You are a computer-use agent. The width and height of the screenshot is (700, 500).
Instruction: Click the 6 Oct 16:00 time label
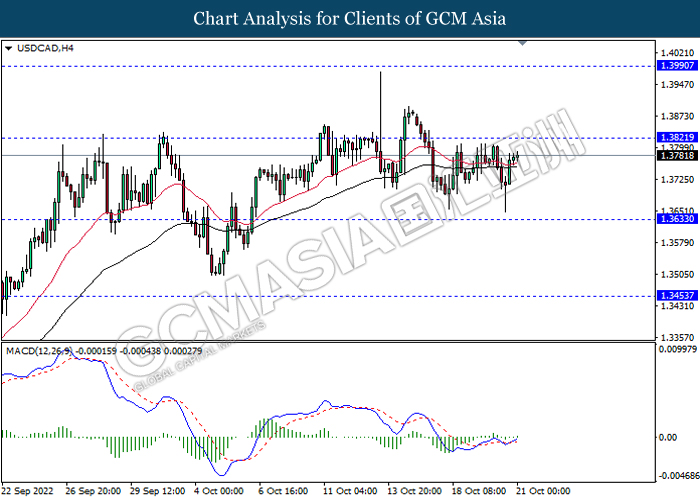[283, 491]
